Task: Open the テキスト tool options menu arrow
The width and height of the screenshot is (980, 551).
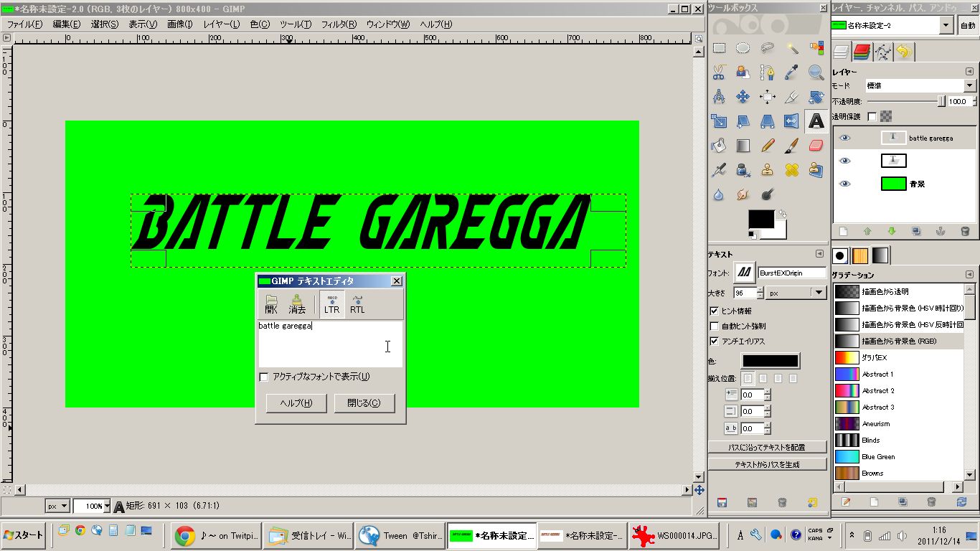Action: (819, 254)
